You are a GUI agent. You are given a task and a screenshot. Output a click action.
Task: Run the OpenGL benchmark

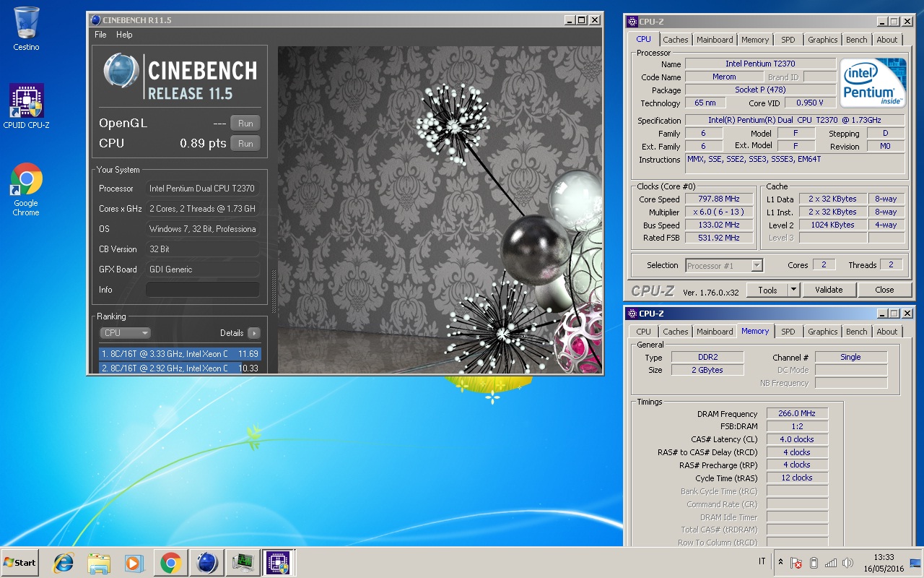pos(245,124)
